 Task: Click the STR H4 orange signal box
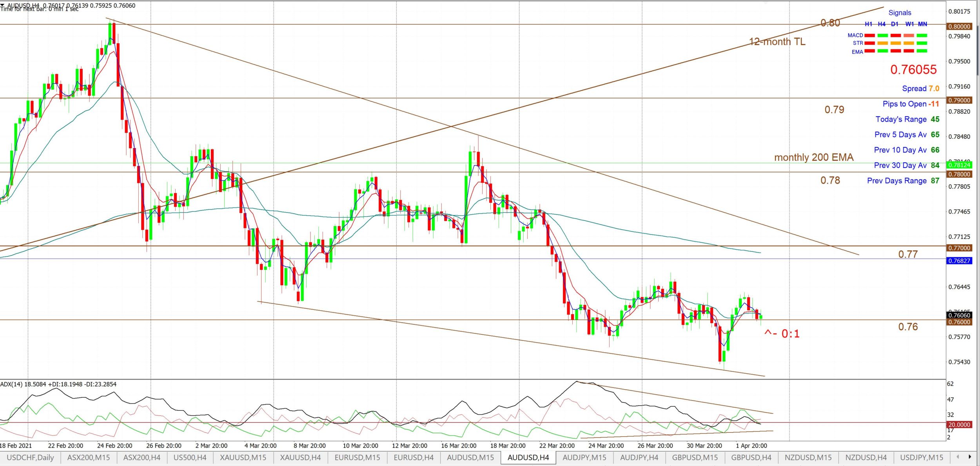tap(882, 43)
